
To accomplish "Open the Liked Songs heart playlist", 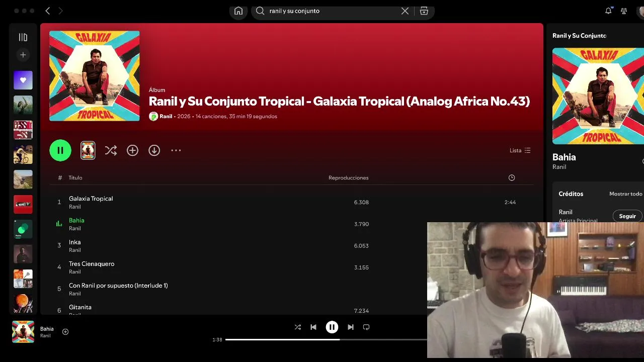I will click(23, 80).
